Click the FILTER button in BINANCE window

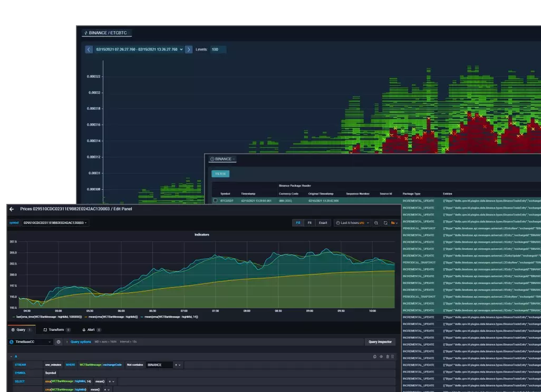(x=220, y=174)
